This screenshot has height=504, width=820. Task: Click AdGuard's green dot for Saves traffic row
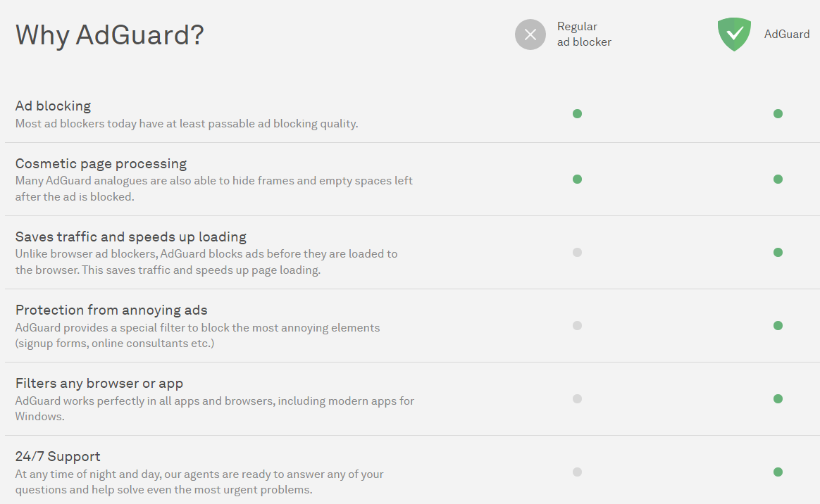coord(778,252)
